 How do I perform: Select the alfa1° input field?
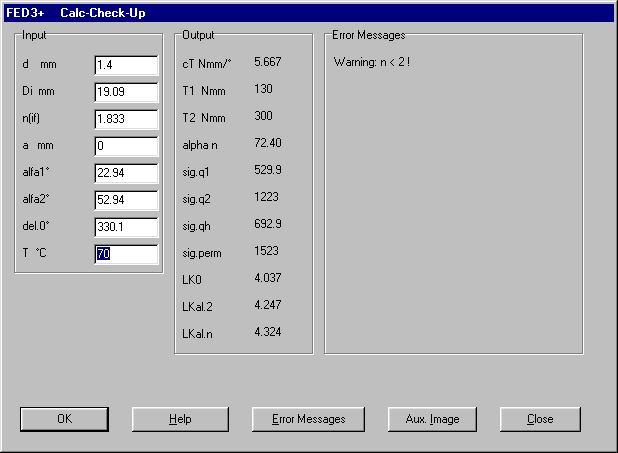coord(126,173)
